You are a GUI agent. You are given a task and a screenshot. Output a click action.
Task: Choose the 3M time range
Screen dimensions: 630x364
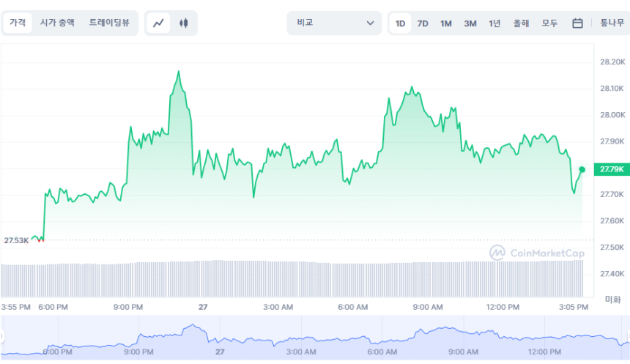coord(470,23)
